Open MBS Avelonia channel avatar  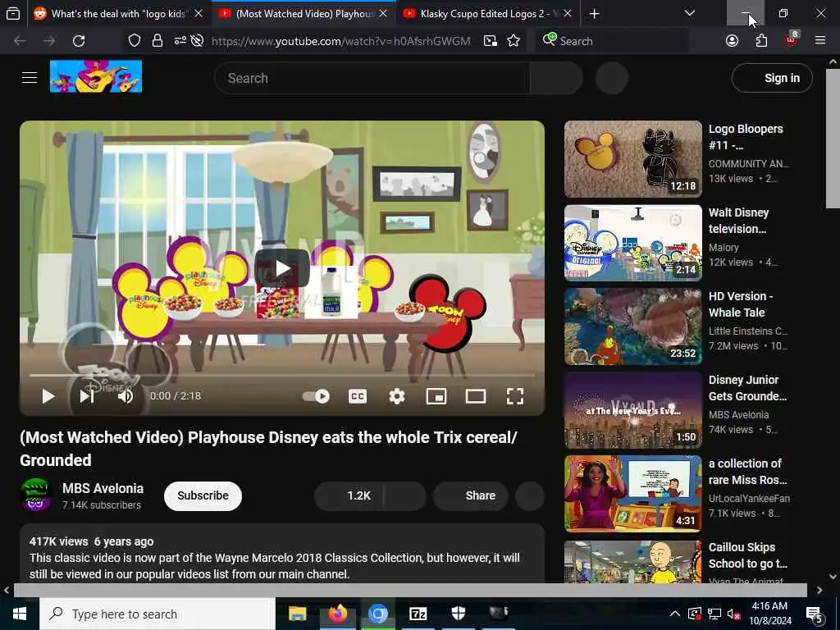tap(36, 495)
